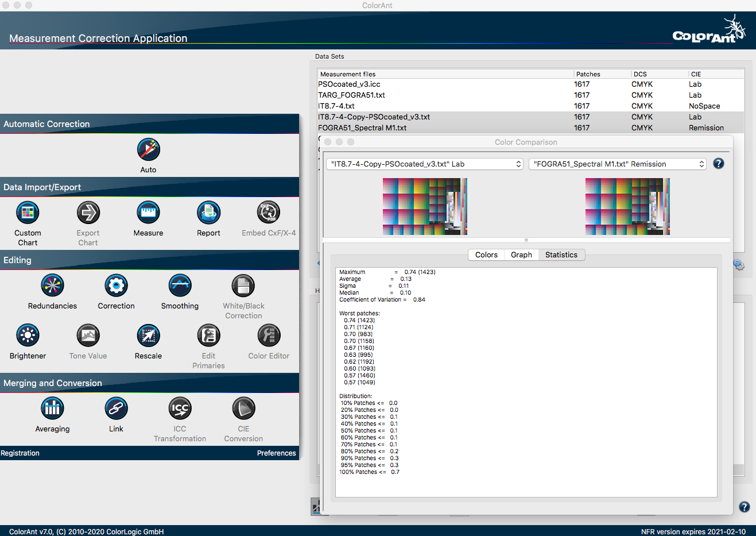Switch to the Colors tab

pyautogui.click(x=486, y=255)
